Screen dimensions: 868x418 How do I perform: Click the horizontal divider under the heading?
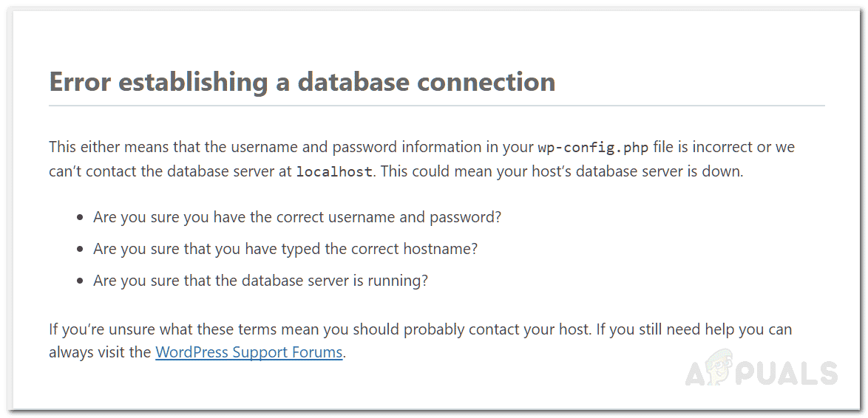(x=437, y=105)
